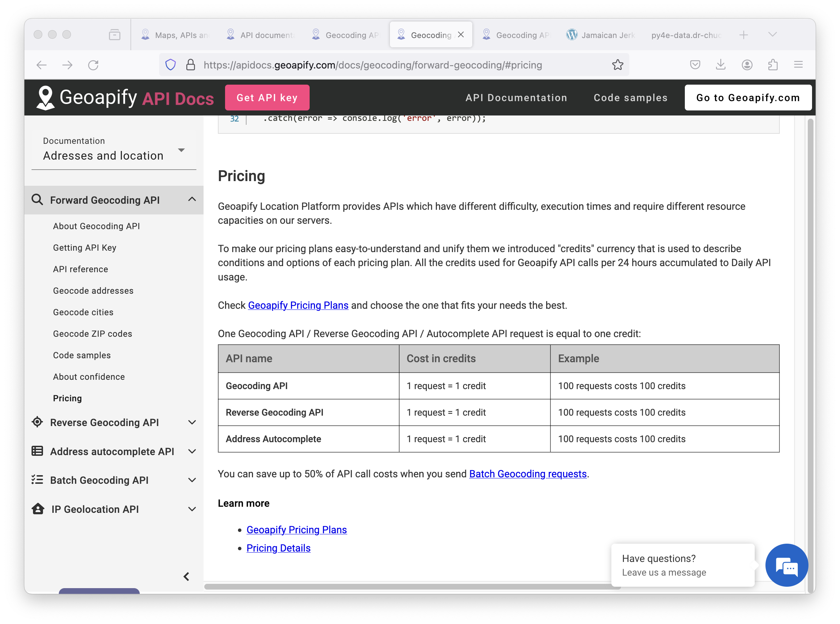This screenshot has width=840, height=624.
Task: Select Geocode ZIP codes in sidebar
Action: click(92, 334)
